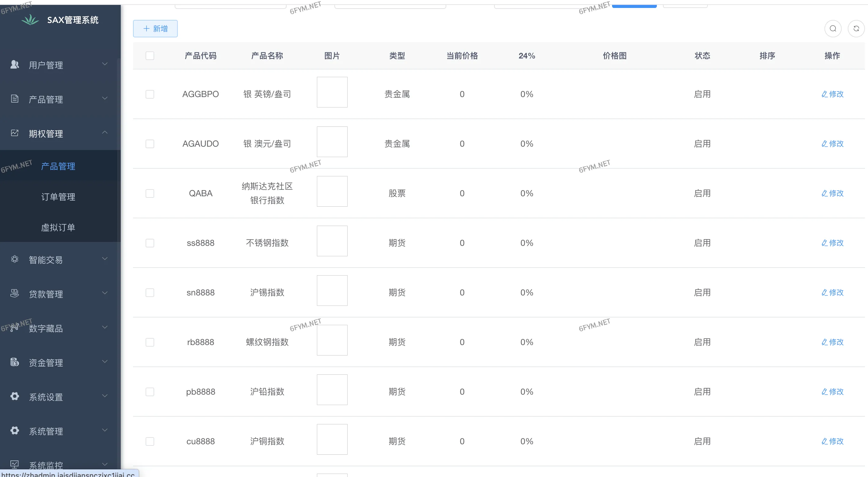
Task: Open 虚拟订单 submenu item
Action: tap(58, 227)
